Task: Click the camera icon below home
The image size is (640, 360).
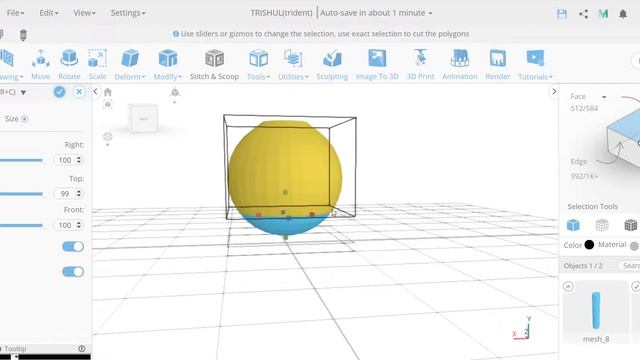Action: tap(108, 104)
